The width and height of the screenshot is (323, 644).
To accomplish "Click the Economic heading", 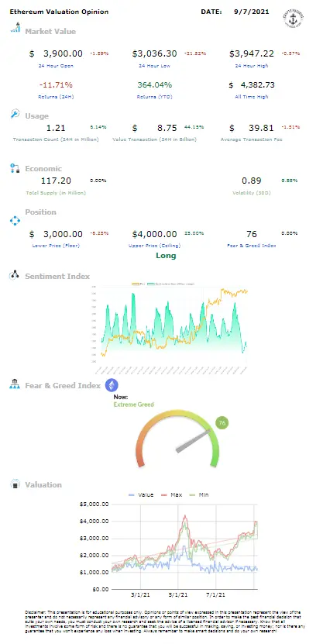I will tap(43, 168).
